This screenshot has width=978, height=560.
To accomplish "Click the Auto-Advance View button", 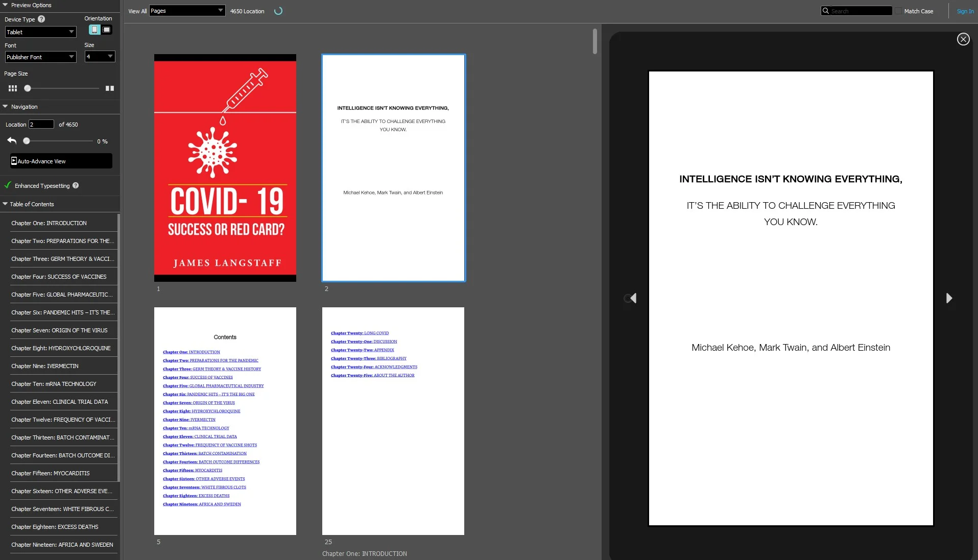I will (61, 161).
